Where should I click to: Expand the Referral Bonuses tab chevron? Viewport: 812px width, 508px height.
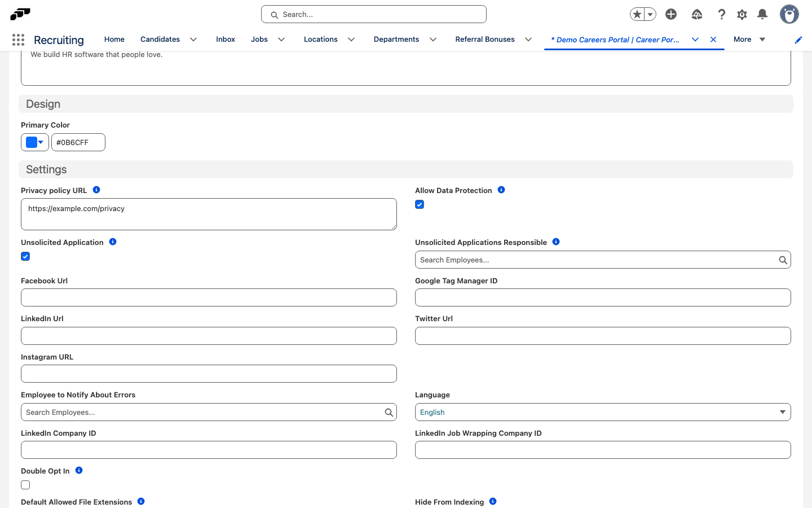(528, 40)
